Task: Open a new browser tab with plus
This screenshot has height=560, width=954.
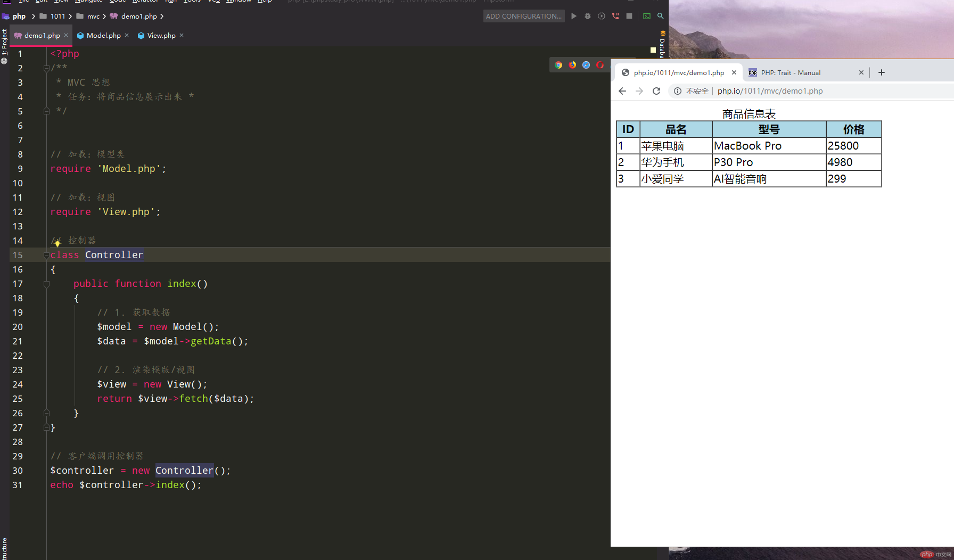Action: [x=882, y=72]
